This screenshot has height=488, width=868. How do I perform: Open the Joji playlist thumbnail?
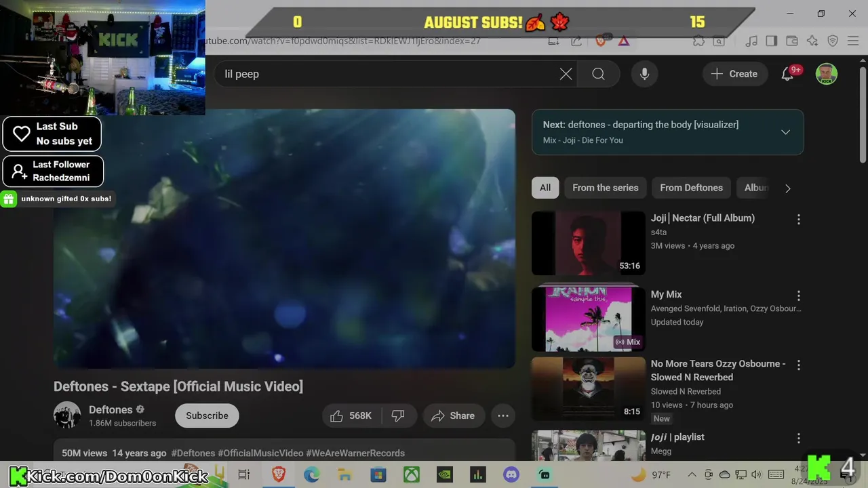(589, 446)
